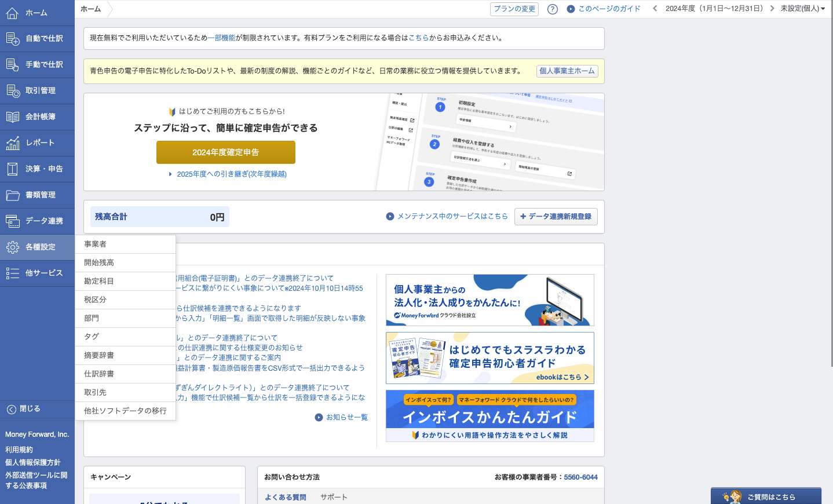Click the プランの変更 button
Image resolution: width=833 pixels, height=504 pixels.
point(514,9)
